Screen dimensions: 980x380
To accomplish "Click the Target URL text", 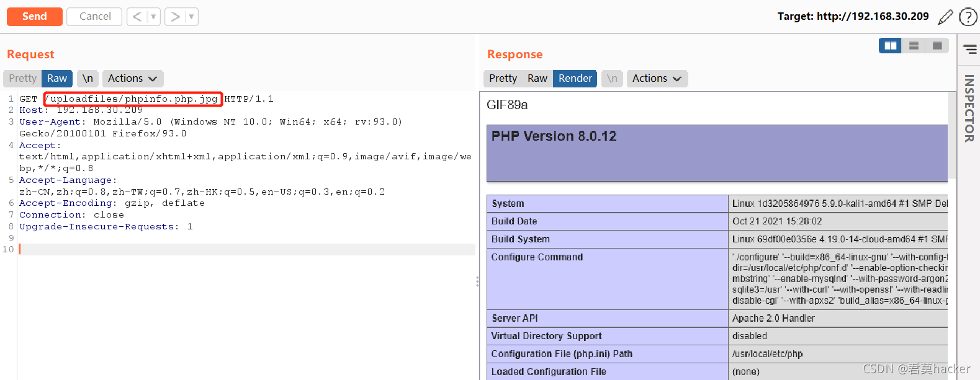I will tap(853, 17).
